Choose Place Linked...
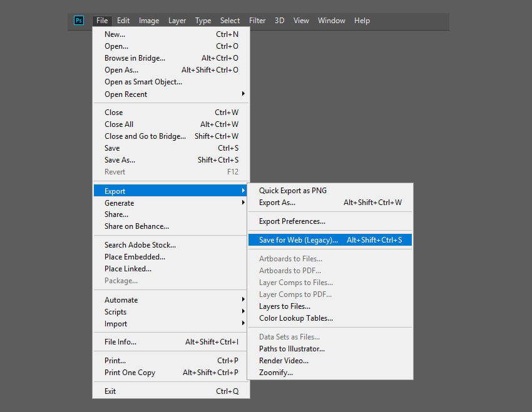This screenshot has height=412, width=532. pyautogui.click(x=170, y=268)
